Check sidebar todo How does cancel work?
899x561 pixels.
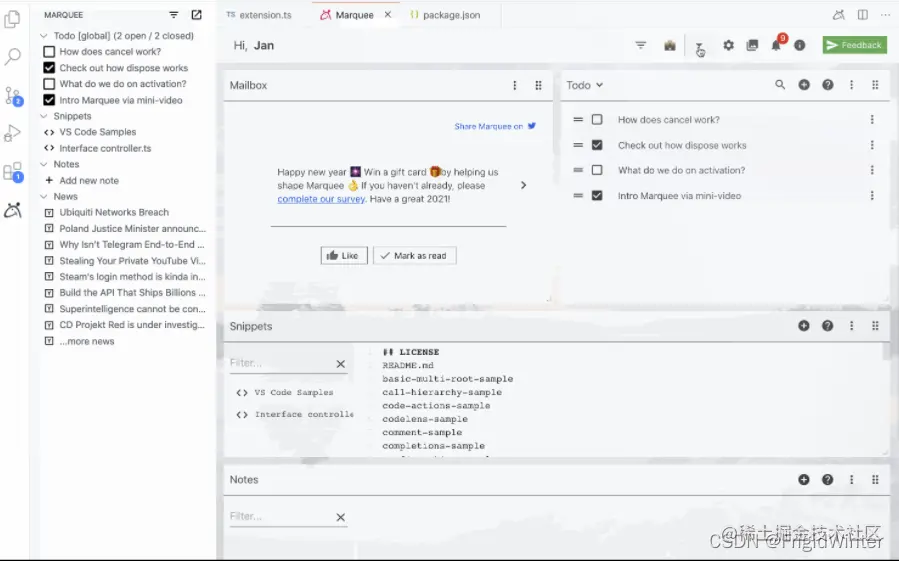49,52
